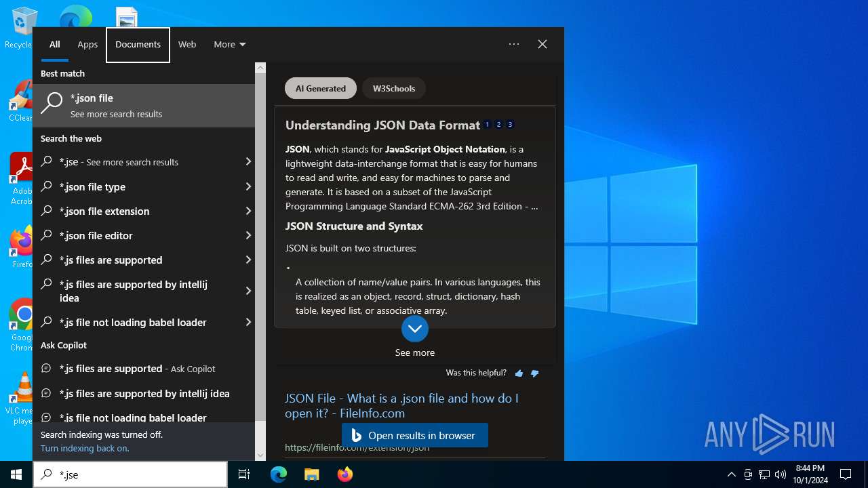Image resolution: width=868 pixels, height=488 pixels.
Task: Expand *.js file not loading babel loader arrow
Action: click(x=248, y=322)
